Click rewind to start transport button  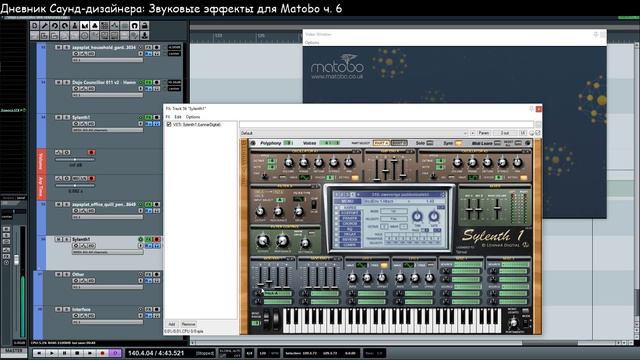pyautogui.click(x=39, y=353)
